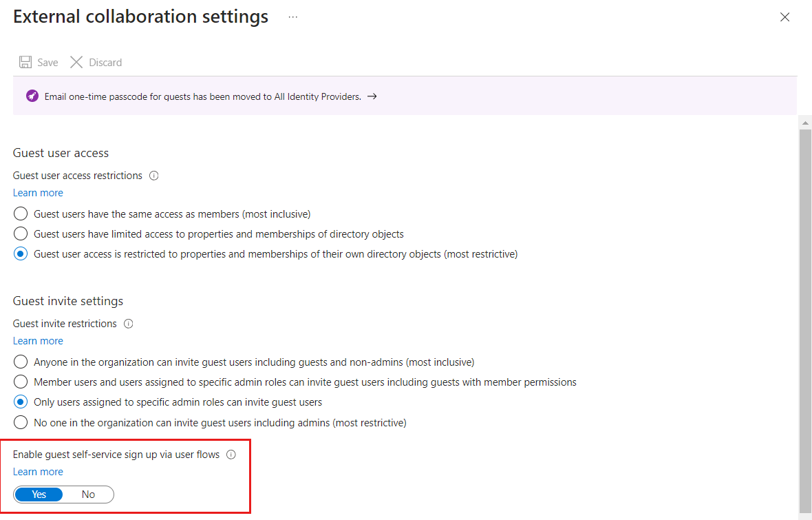Open Learn more under Guest user access
This screenshot has height=520, width=812.
tap(38, 193)
